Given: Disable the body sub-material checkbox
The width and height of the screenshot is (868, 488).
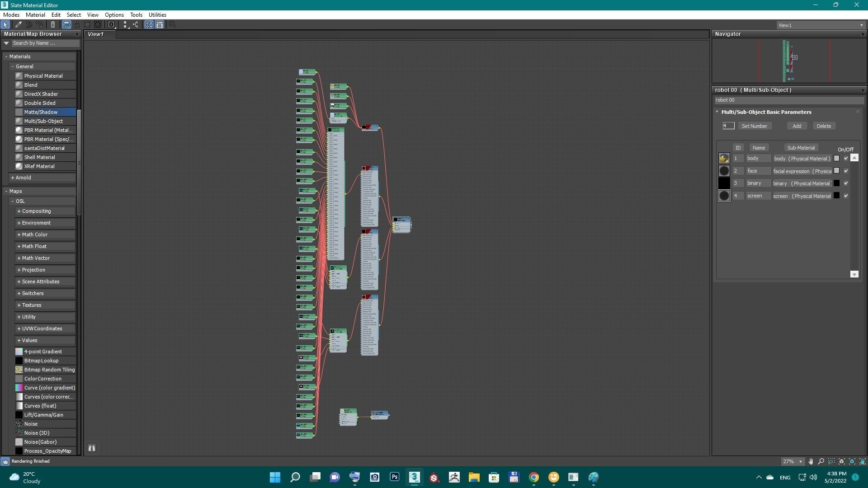Looking at the screenshot, I should [846, 159].
